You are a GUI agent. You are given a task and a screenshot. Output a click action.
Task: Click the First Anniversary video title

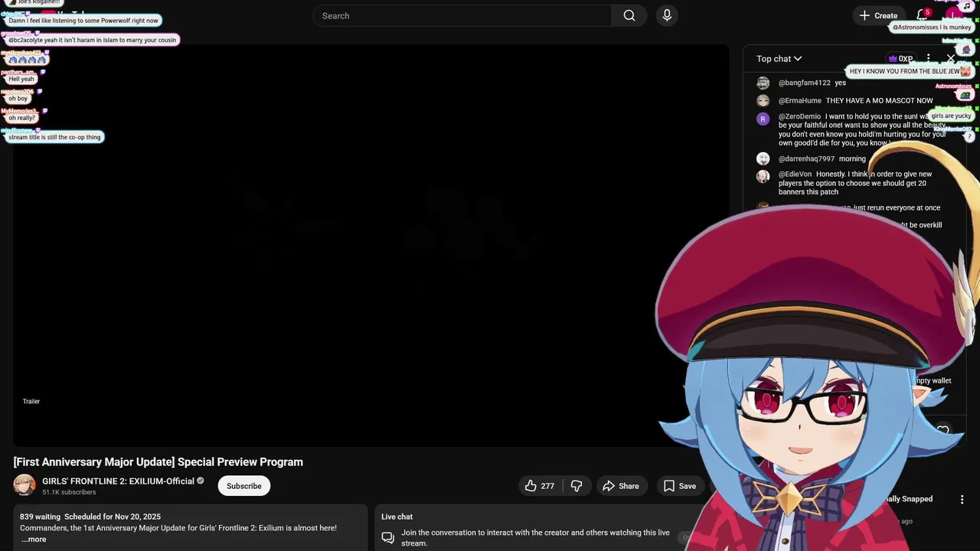158,462
